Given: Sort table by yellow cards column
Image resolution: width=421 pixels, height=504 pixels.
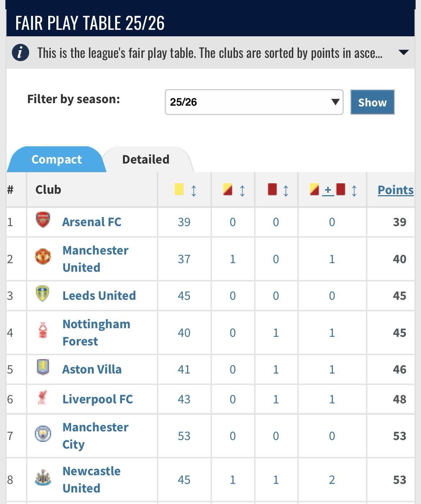Looking at the screenshot, I should [194, 190].
